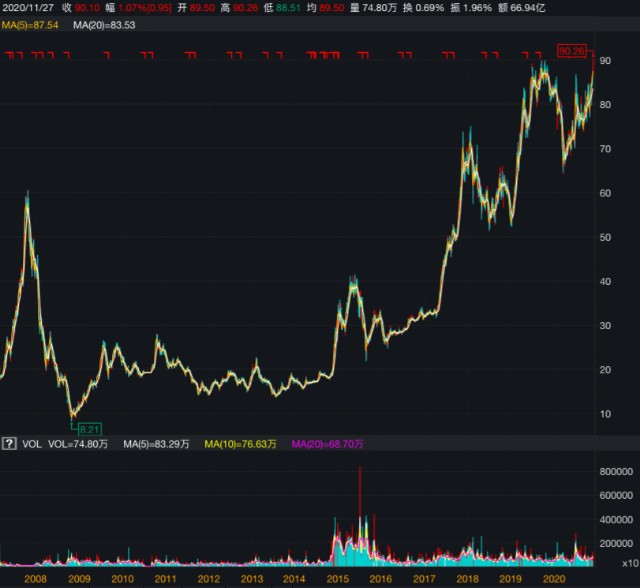Click the x10 volume scale label
This screenshot has width=640, height=588.
pyautogui.click(x=630, y=564)
